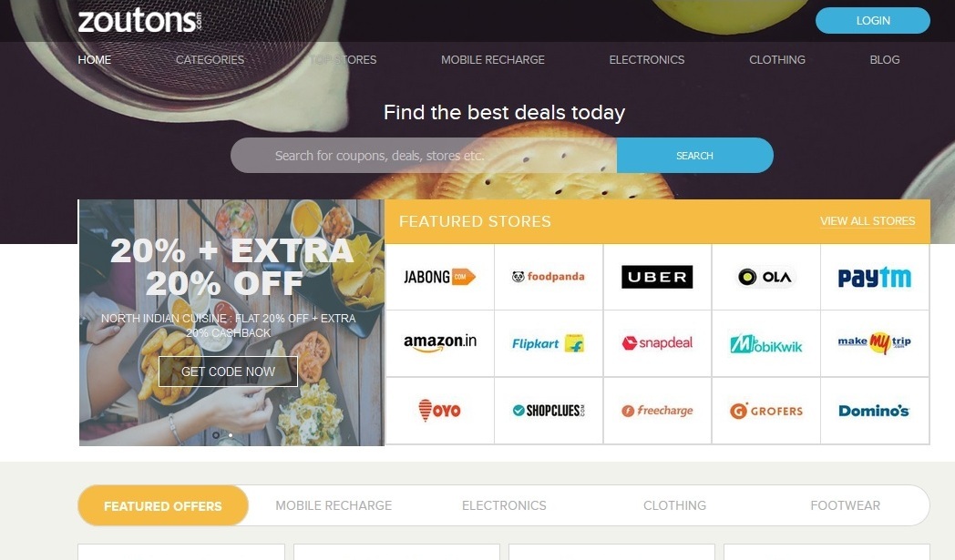Select the foodpanda store logo
The image size is (955, 560).
pyautogui.click(x=549, y=276)
